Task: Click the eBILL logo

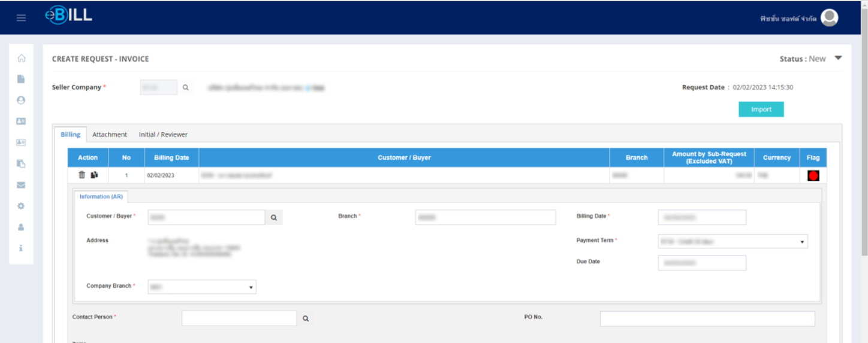Action: click(68, 17)
